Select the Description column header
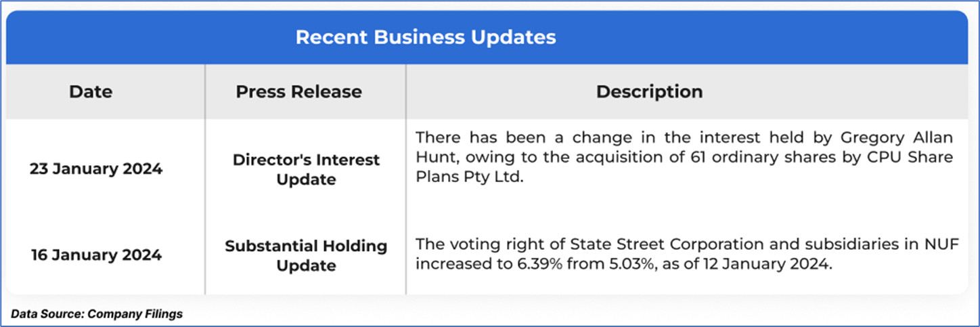 tap(649, 91)
